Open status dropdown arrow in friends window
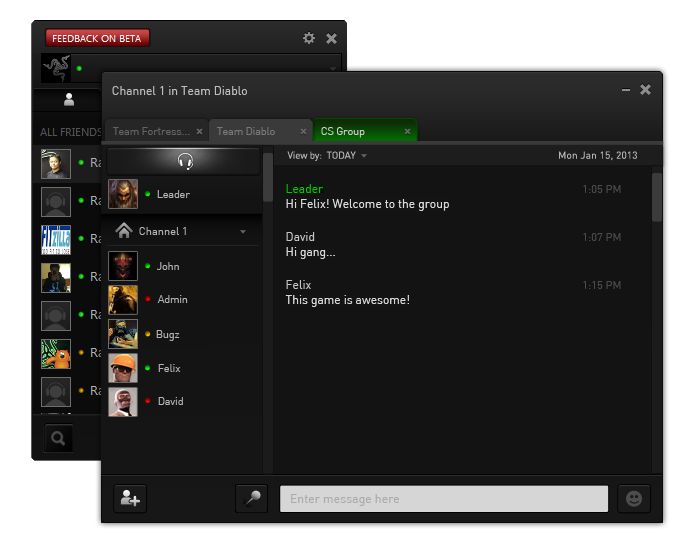Viewport: 687px width, 556px height. pos(333,69)
